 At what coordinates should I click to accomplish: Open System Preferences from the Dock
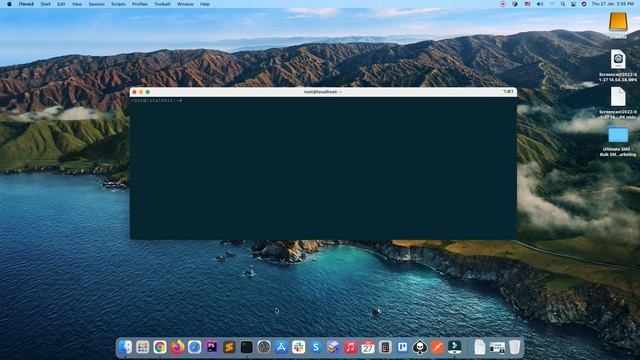click(x=264, y=347)
